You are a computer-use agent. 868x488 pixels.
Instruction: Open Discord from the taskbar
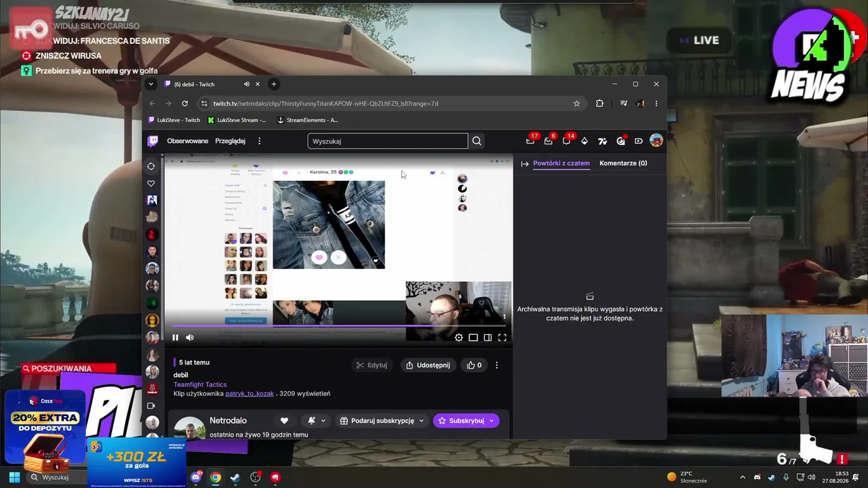coord(196,477)
